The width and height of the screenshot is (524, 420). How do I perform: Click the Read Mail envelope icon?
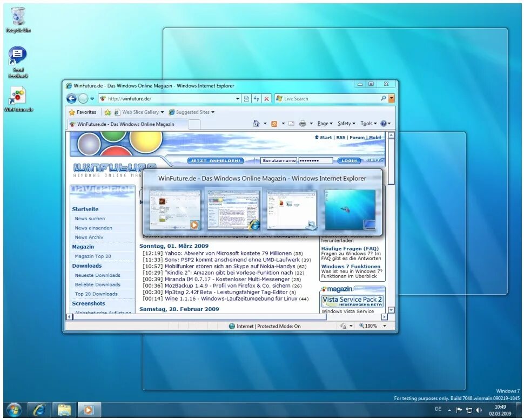pyautogui.click(x=291, y=124)
